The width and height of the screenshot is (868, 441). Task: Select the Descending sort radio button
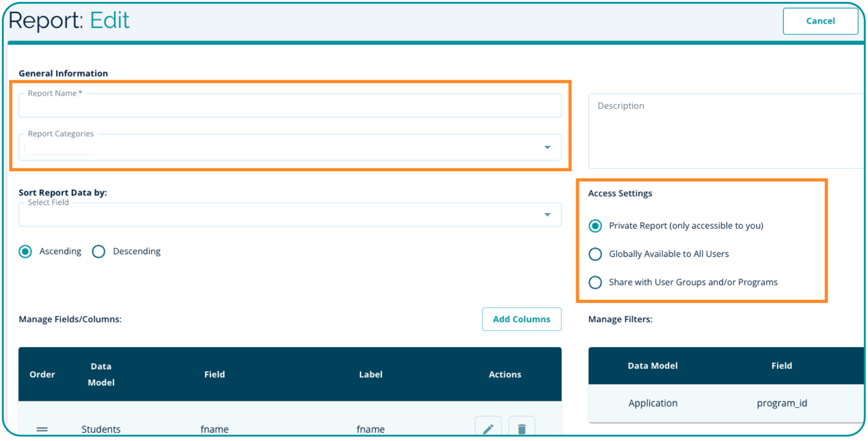(x=99, y=251)
